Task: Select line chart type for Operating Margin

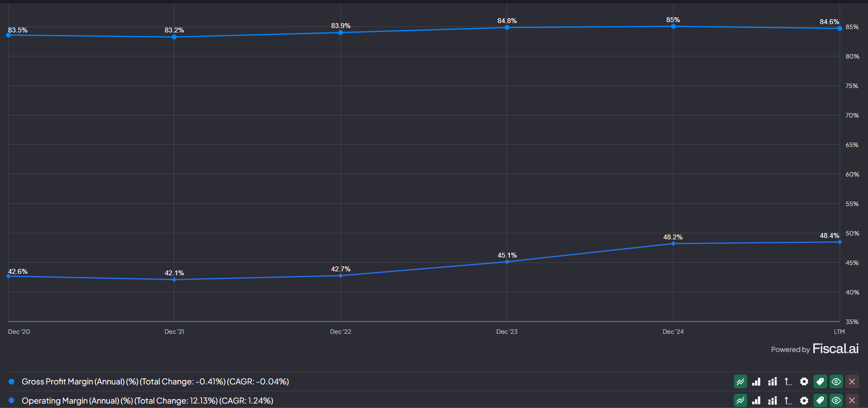Action: click(740, 401)
